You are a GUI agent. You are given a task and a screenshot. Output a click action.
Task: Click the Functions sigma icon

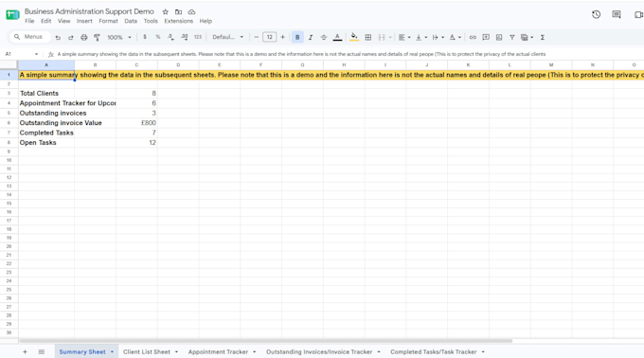(543, 37)
